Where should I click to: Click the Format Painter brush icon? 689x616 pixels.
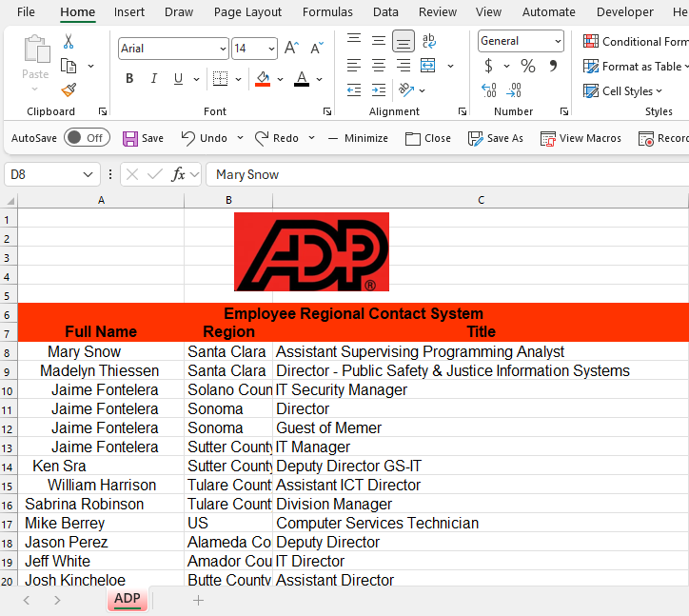69,89
